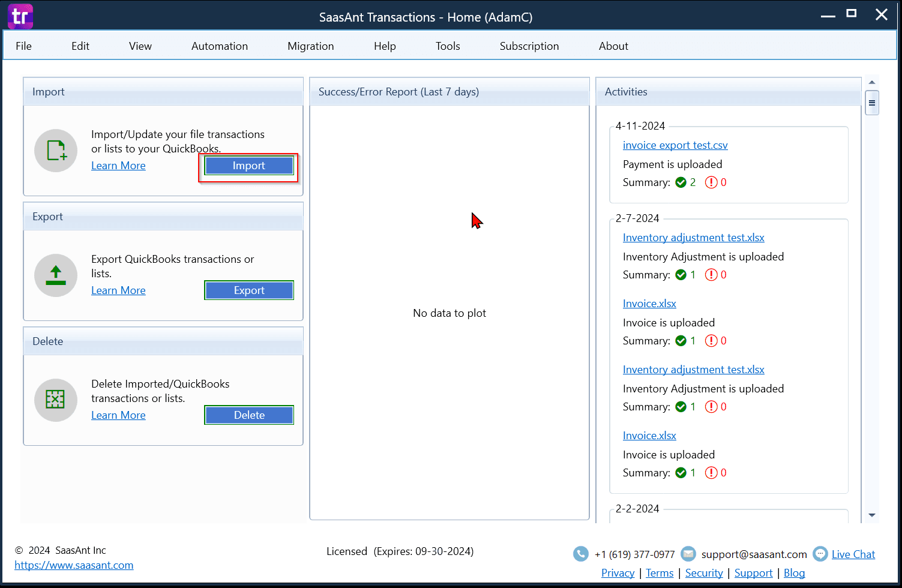Open the Security link
Image resolution: width=902 pixels, height=588 pixels.
pos(704,573)
